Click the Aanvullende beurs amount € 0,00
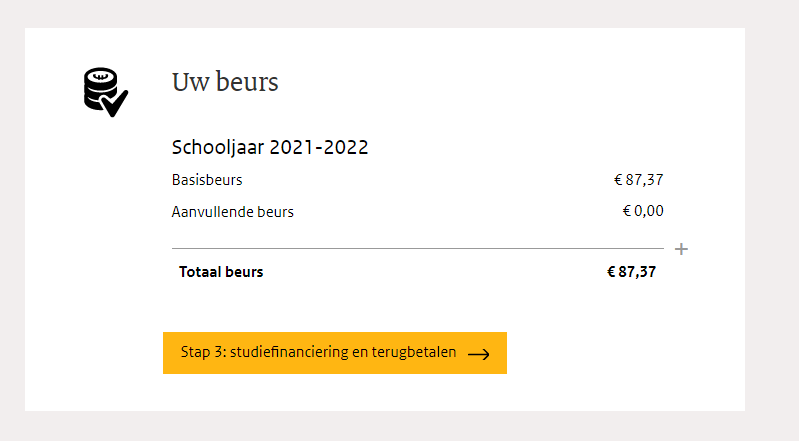799x441 pixels. (642, 211)
